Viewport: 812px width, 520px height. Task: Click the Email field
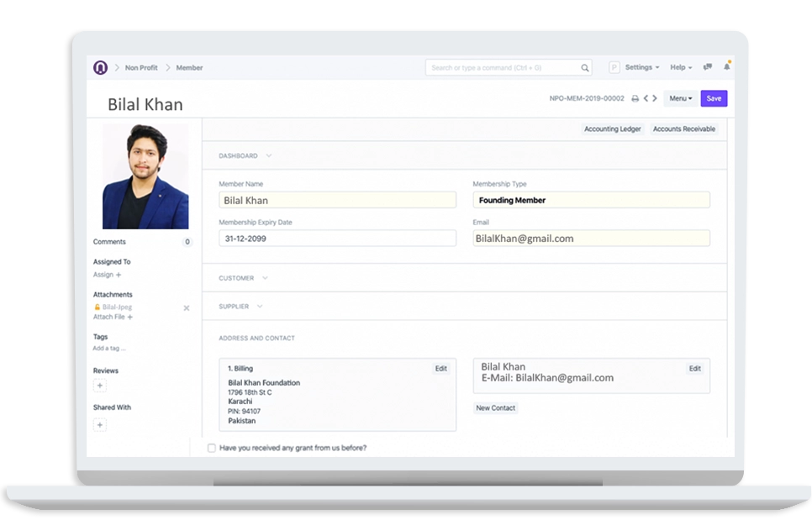[591, 239]
